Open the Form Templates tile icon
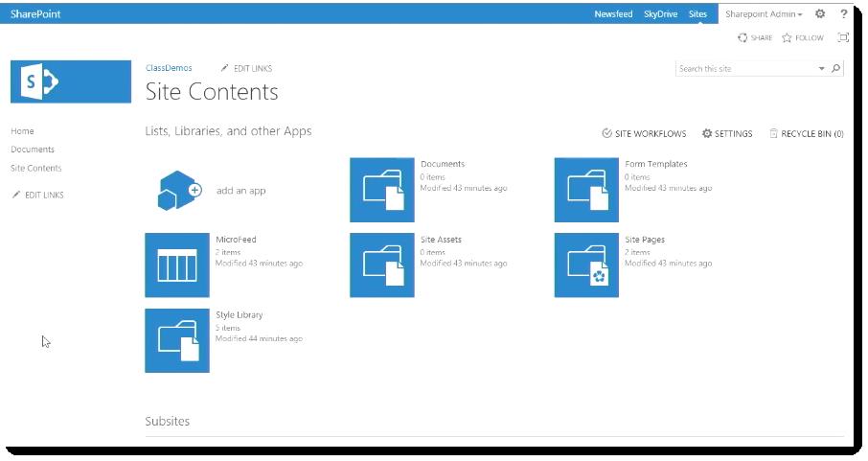The image size is (868, 461). click(586, 190)
